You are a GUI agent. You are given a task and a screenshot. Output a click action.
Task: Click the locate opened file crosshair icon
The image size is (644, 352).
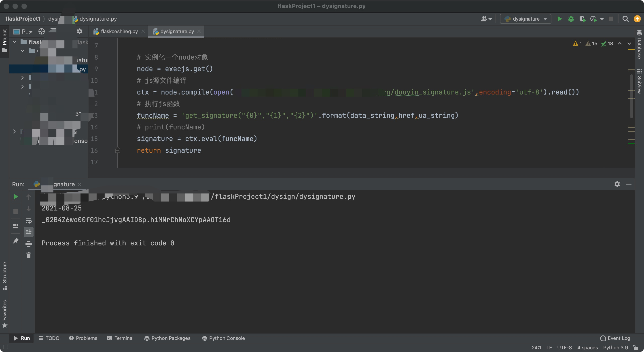tap(42, 31)
